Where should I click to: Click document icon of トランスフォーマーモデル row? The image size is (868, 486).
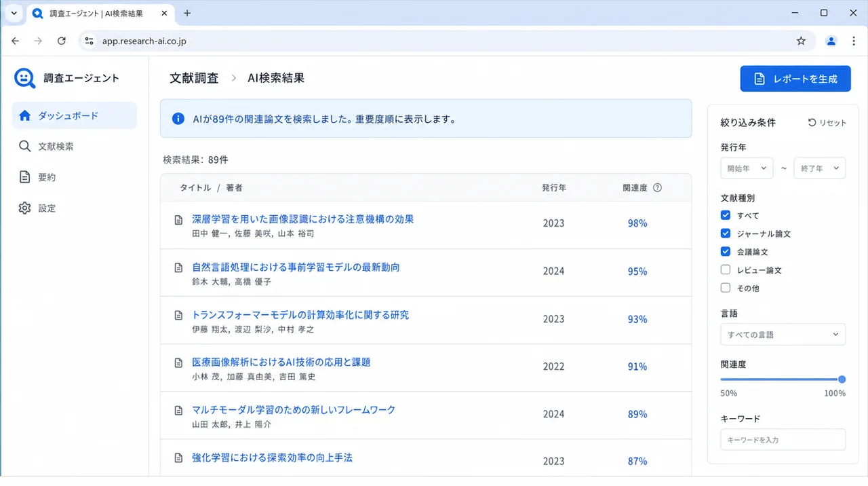point(179,315)
